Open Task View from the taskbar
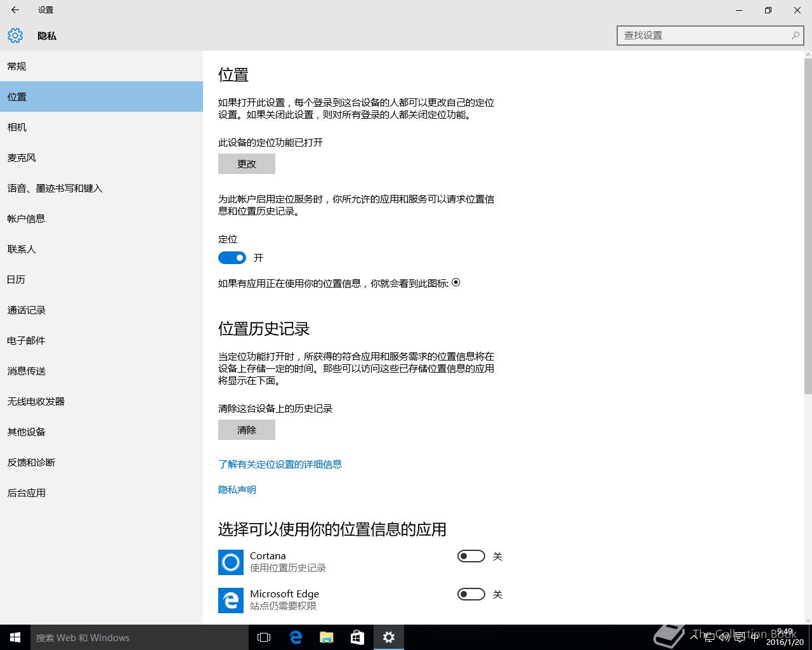This screenshot has width=812, height=650. tap(264, 637)
